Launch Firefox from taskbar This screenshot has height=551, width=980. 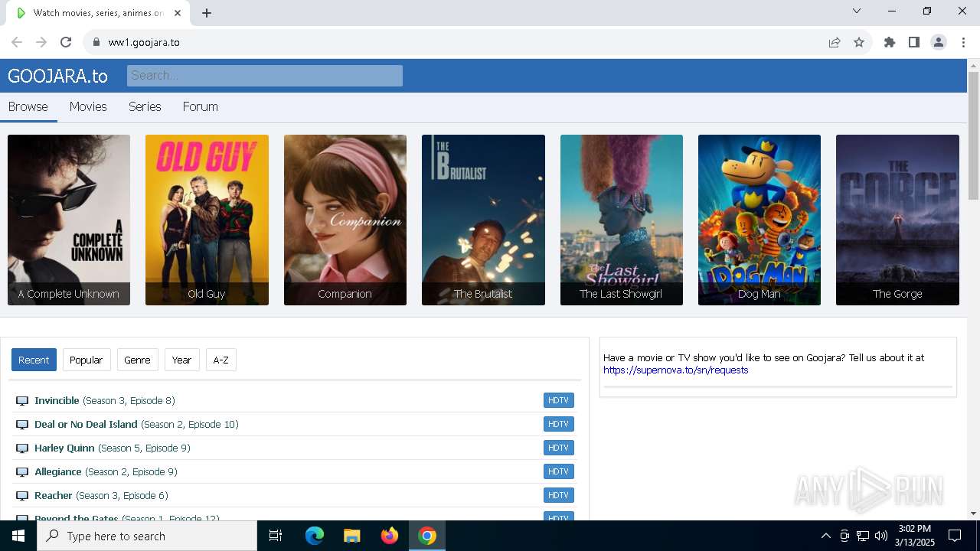[390, 536]
